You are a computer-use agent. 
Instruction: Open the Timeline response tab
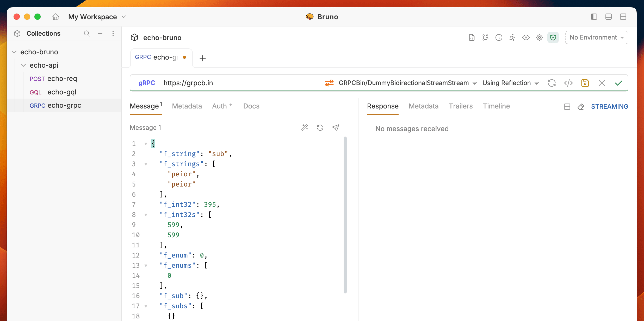point(496,106)
